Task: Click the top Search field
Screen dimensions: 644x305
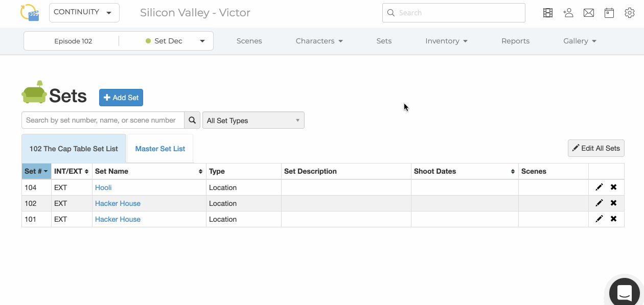Action: (453, 13)
